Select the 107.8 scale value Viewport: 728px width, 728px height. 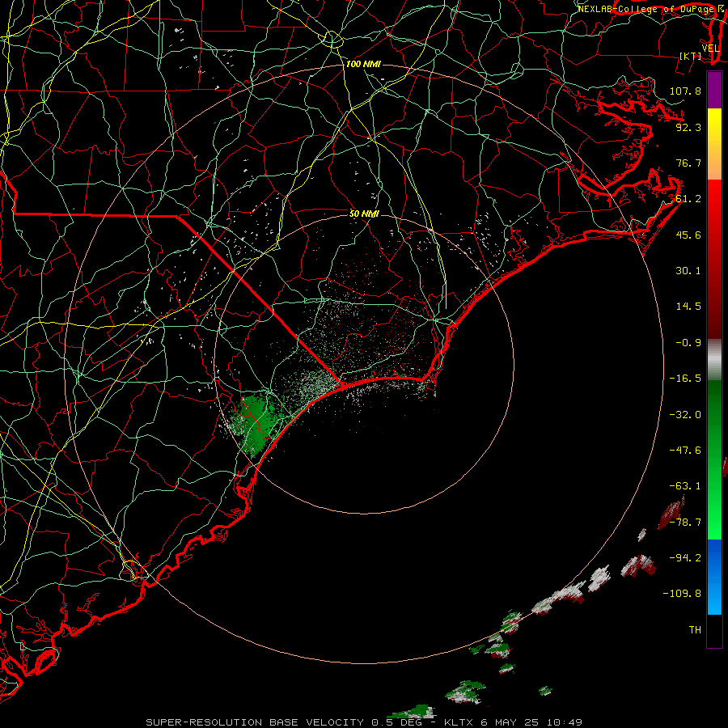[x=685, y=91]
